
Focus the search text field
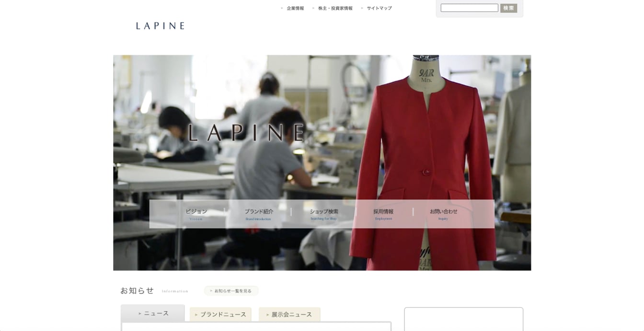click(x=469, y=8)
